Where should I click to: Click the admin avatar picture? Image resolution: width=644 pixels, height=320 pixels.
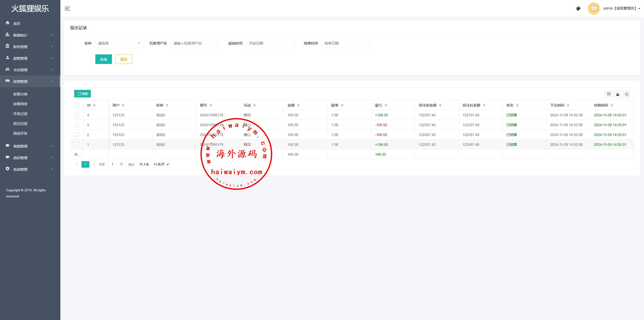point(594,9)
